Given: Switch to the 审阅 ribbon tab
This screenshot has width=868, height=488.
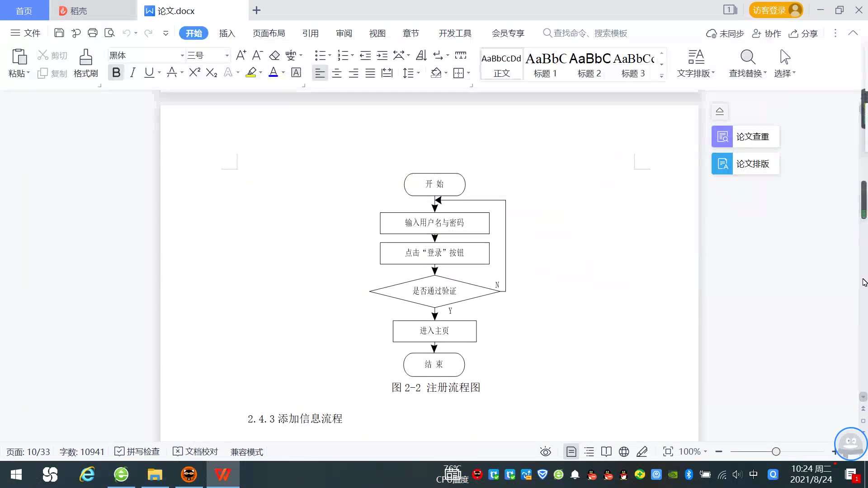Looking at the screenshot, I should (x=344, y=33).
